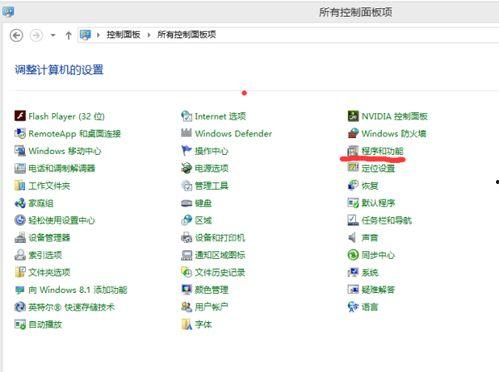Click the 系统 link
The width and height of the screenshot is (499, 372).
pyautogui.click(x=370, y=272)
